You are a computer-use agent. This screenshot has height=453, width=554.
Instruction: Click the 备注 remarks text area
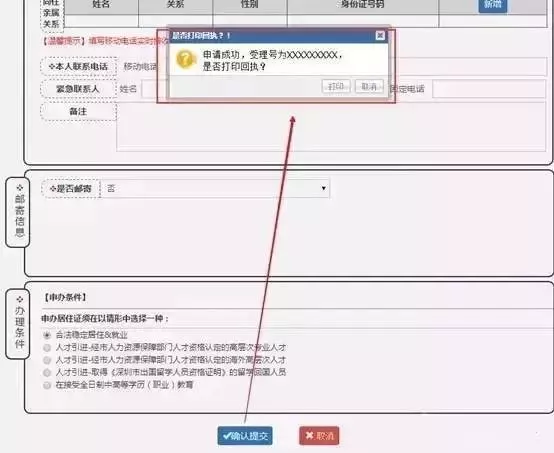331,127
